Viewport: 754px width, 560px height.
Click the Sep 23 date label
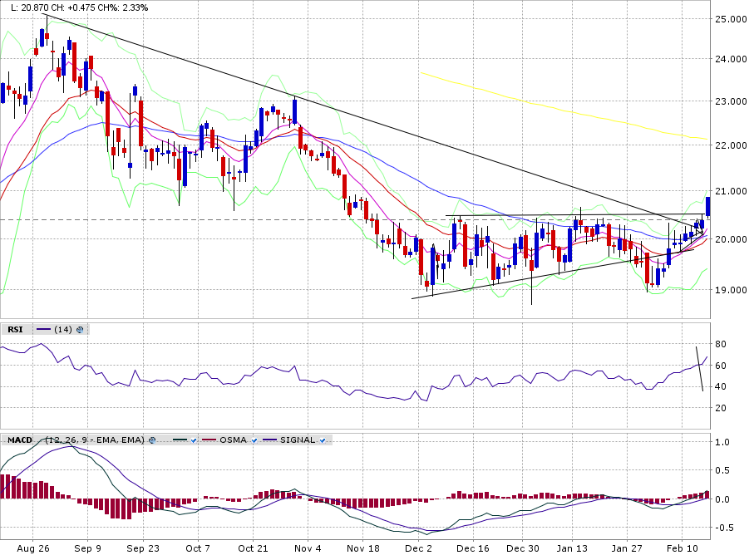pos(143,548)
